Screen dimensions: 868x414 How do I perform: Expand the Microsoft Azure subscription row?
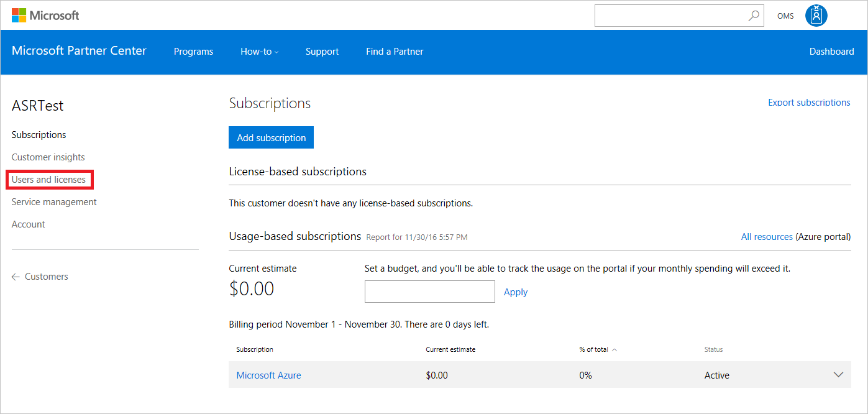click(x=840, y=374)
